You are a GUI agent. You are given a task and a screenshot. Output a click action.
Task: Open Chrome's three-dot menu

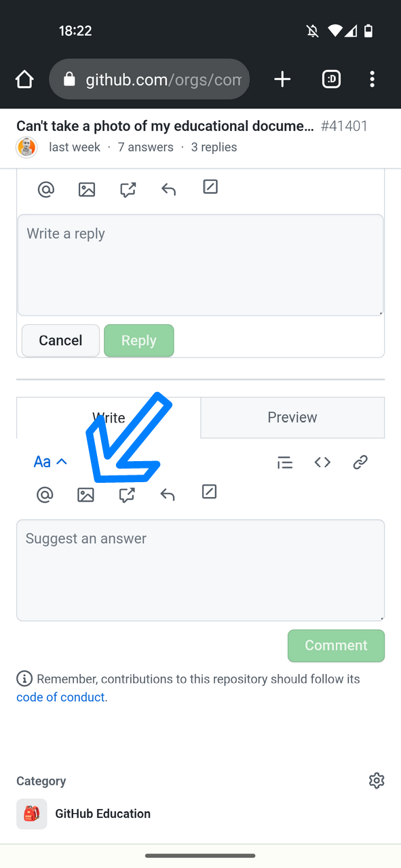pyautogui.click(x=373, y=79)
